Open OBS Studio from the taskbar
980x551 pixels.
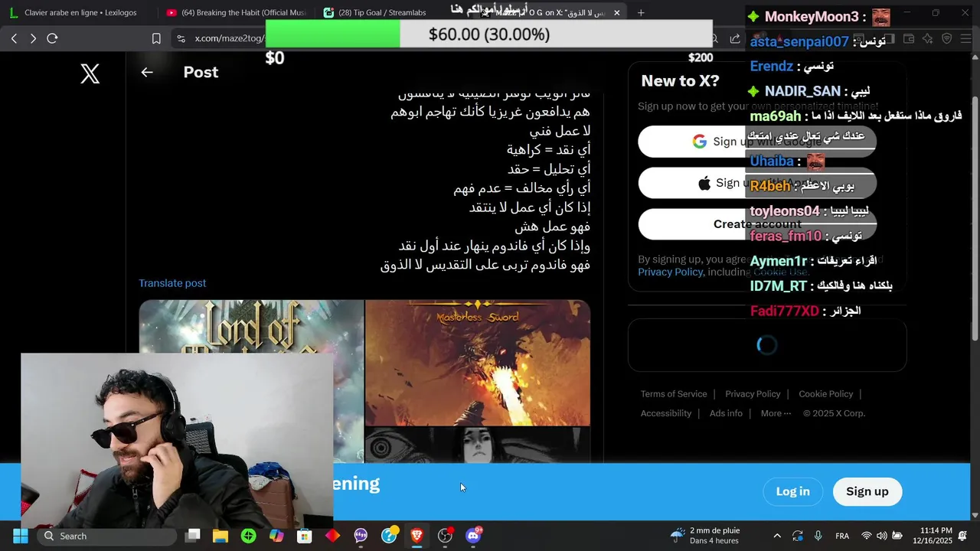pyautogui.click(x=445, y=536)
